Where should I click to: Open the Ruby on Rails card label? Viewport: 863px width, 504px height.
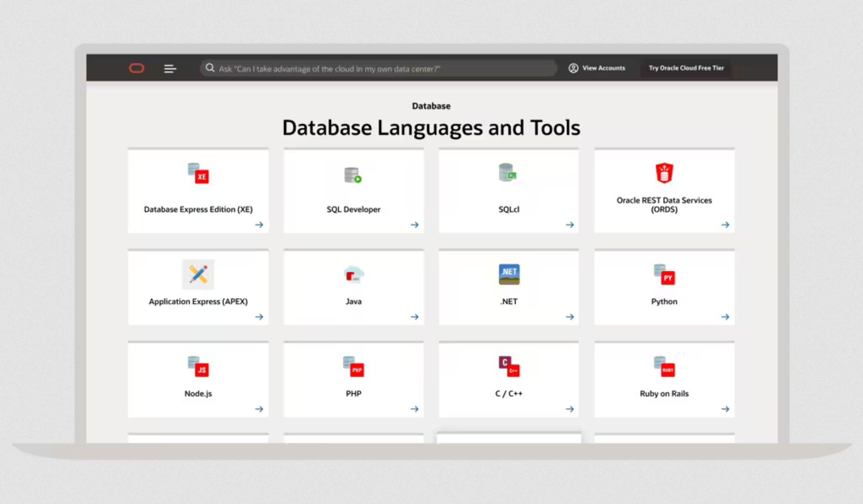[664, 393]
